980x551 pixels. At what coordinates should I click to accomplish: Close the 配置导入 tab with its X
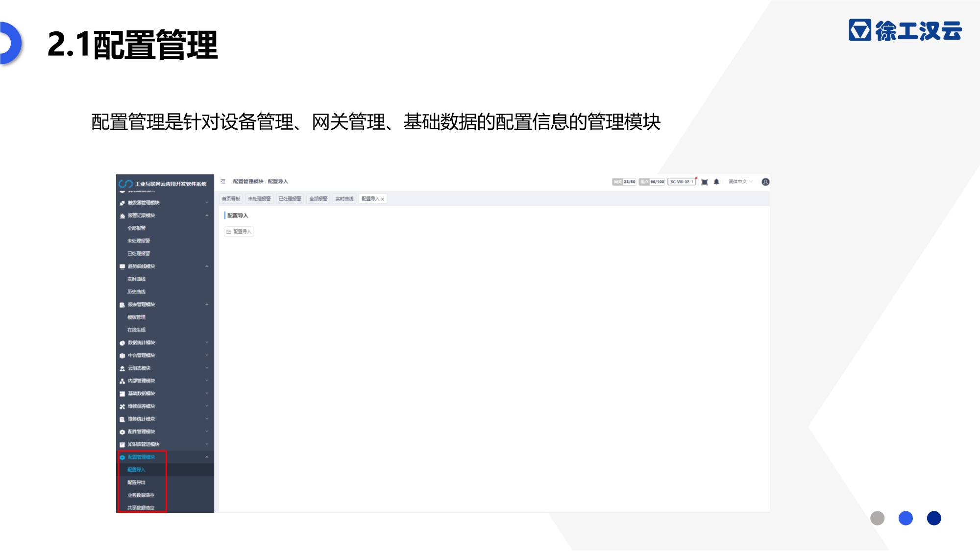click(x=383, y=199)
